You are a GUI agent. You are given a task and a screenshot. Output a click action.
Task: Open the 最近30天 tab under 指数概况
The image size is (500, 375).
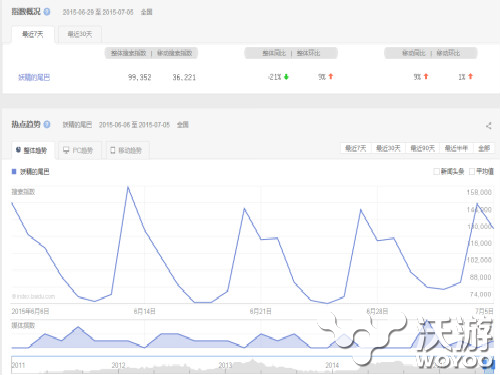click(x=80, y=34)
